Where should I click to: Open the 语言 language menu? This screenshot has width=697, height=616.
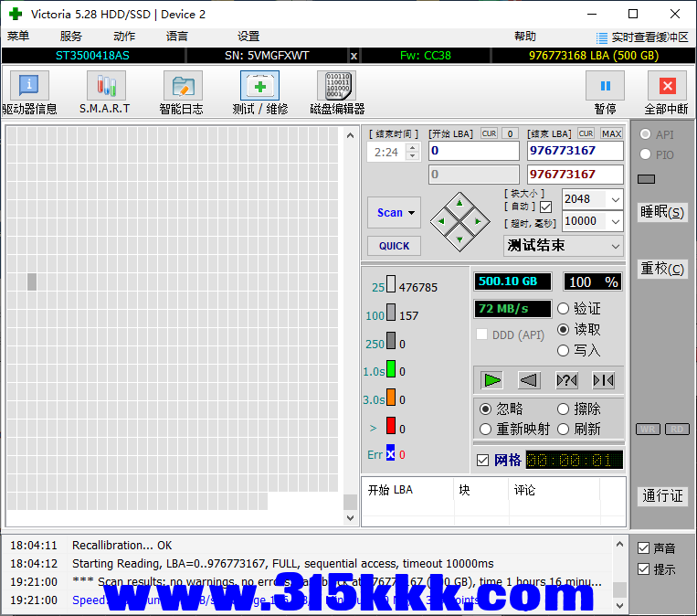coord(177,37)
